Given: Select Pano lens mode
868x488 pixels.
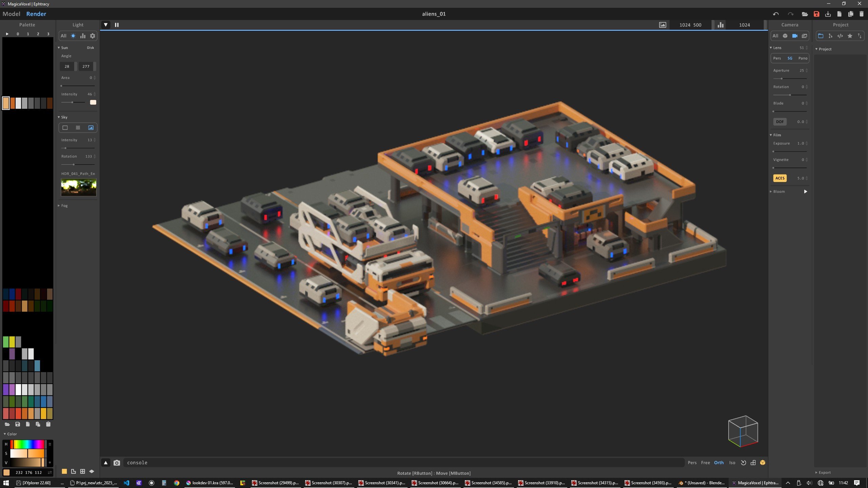Looking at the screenshot, I should click(x=803, y=58).
